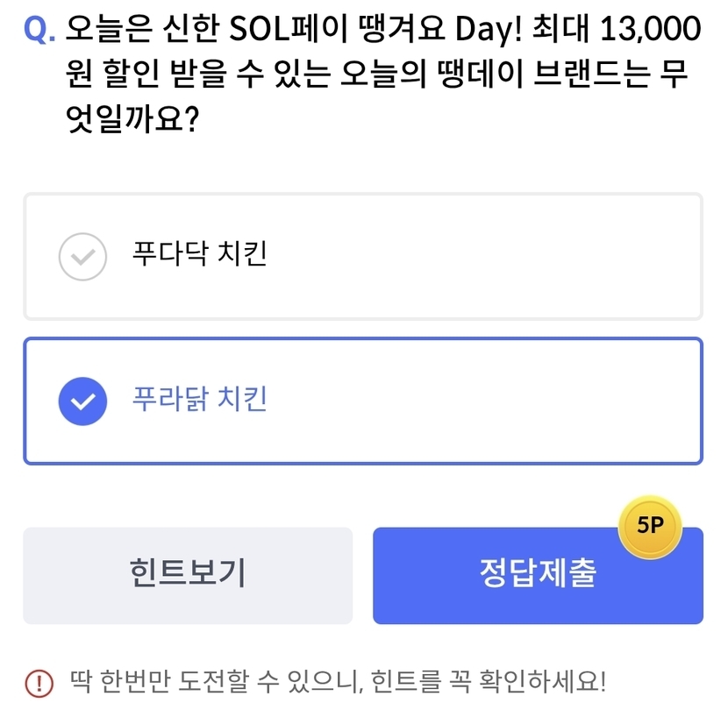Image resolution: width=728 pixels, height=710 pixels.
Task: Tap the empty right side of 푸다닥 card
Action: 544,257
